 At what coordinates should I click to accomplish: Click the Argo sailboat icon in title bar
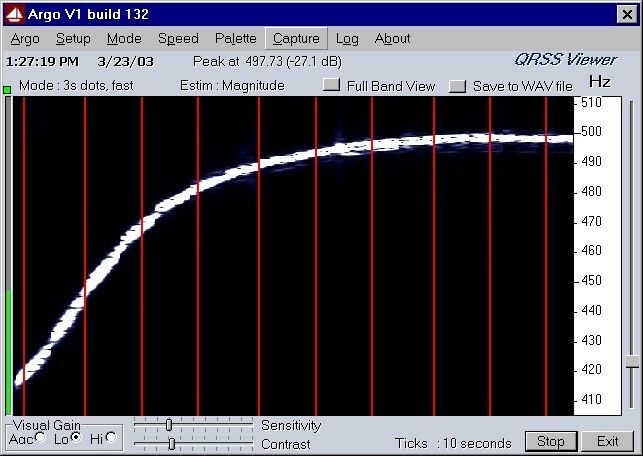(x=13, y=13)
